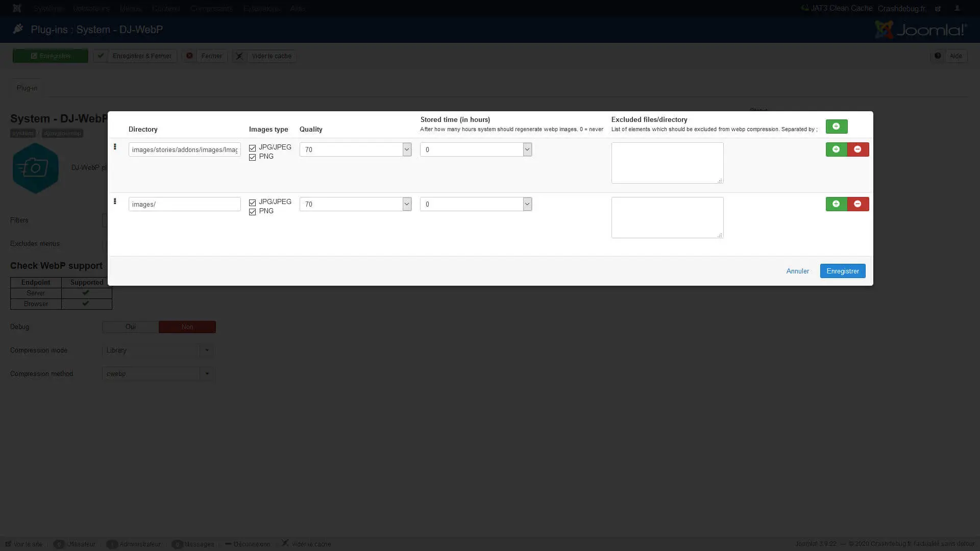
Task: Click the green add-row button in the header
Action: (x=836, y=127)
